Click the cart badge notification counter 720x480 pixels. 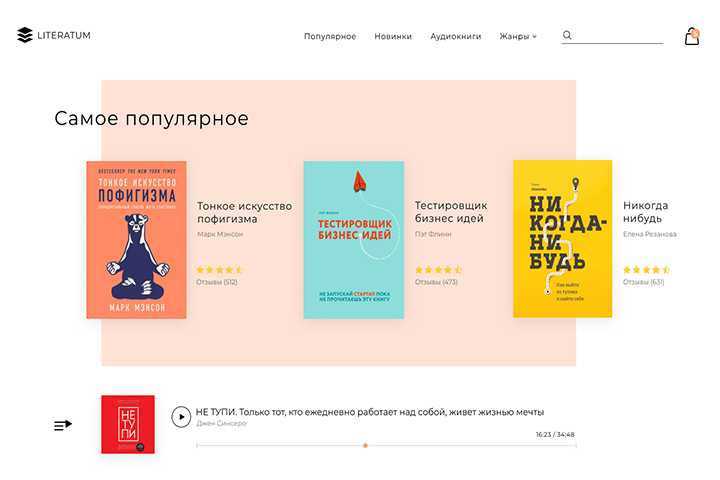point(696,33)
